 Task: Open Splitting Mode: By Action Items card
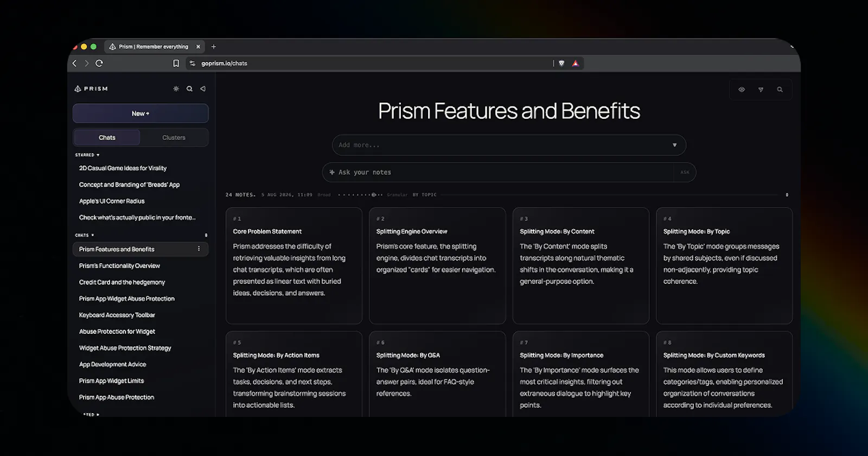pyautogui.click(x=294, y=374)
